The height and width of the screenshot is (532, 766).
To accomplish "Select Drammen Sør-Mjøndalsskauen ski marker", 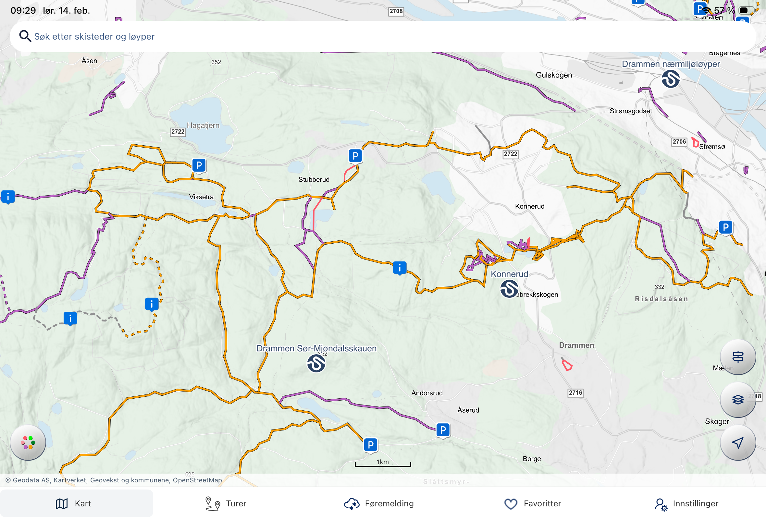I will pos(316,363).
